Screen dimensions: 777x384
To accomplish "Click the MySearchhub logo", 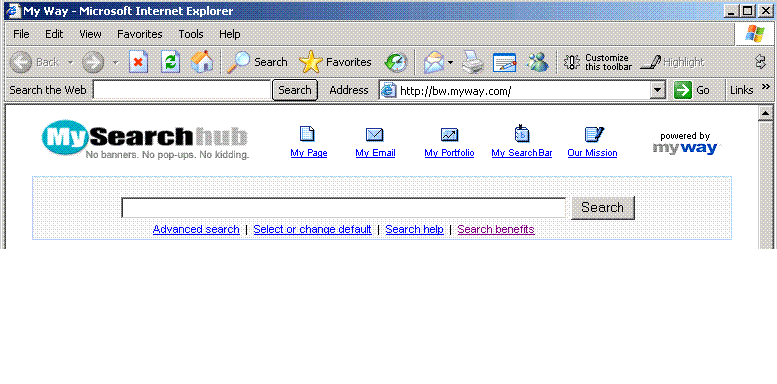I will tap(145, 139).
